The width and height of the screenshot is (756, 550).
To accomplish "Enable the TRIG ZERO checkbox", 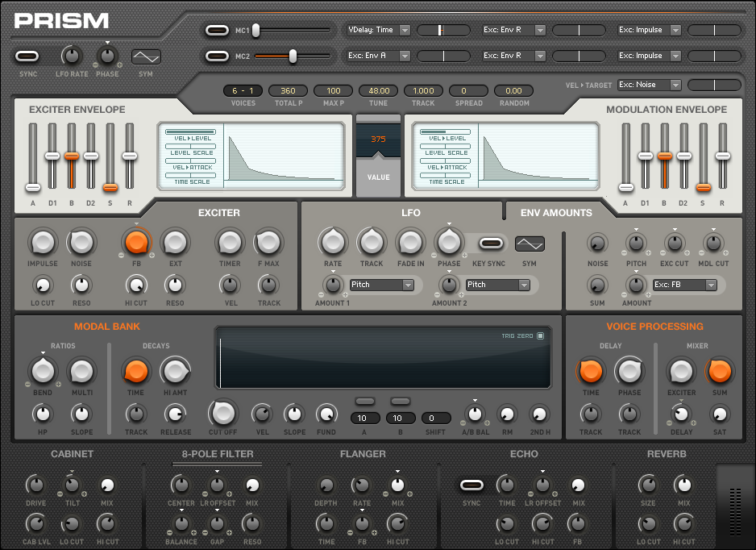I will tap(541, 336).
